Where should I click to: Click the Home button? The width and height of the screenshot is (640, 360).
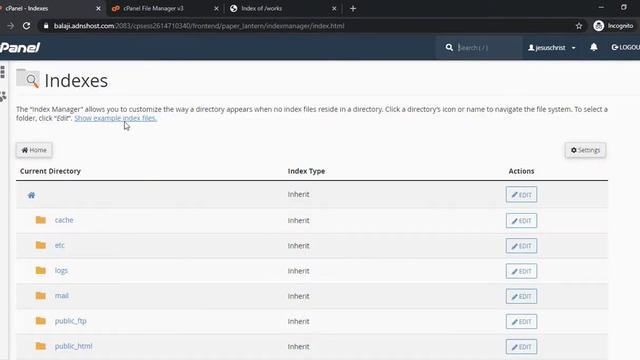coord(34,150)
